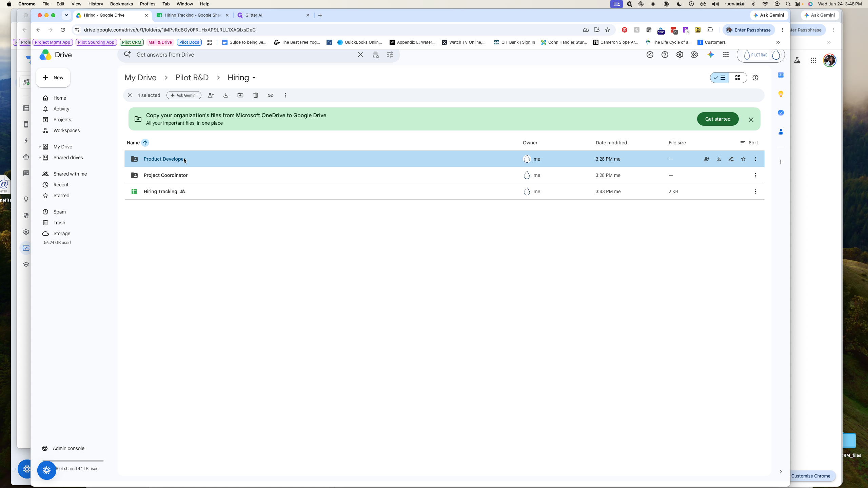Open the Sort options
This screenshot has height=488, width=868.
(x=749, y=143)
